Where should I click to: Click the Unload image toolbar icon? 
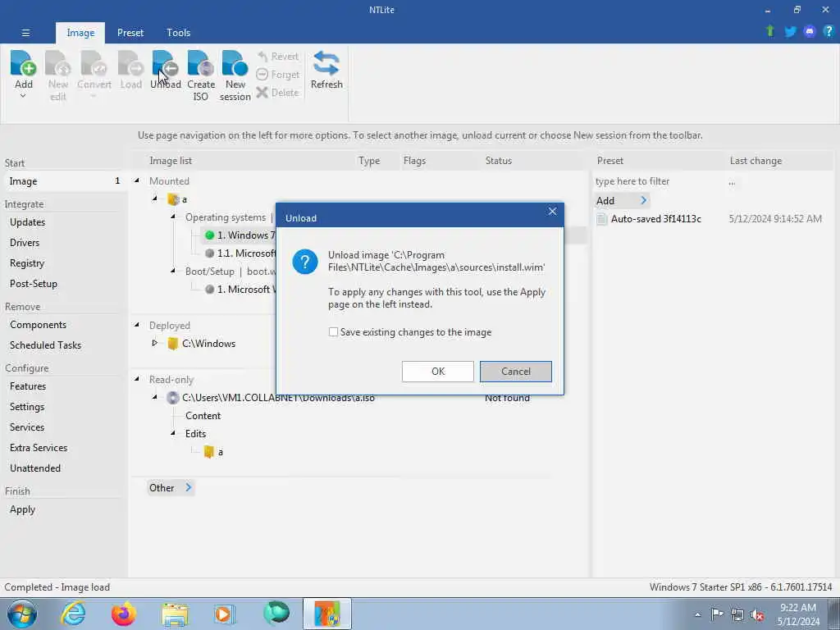(x=165, y=64)
